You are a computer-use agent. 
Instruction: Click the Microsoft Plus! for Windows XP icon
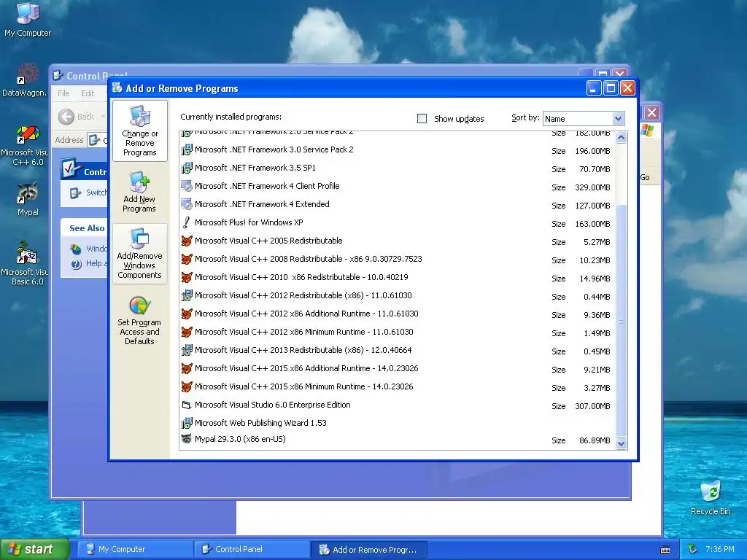click(x=187, y=222)
